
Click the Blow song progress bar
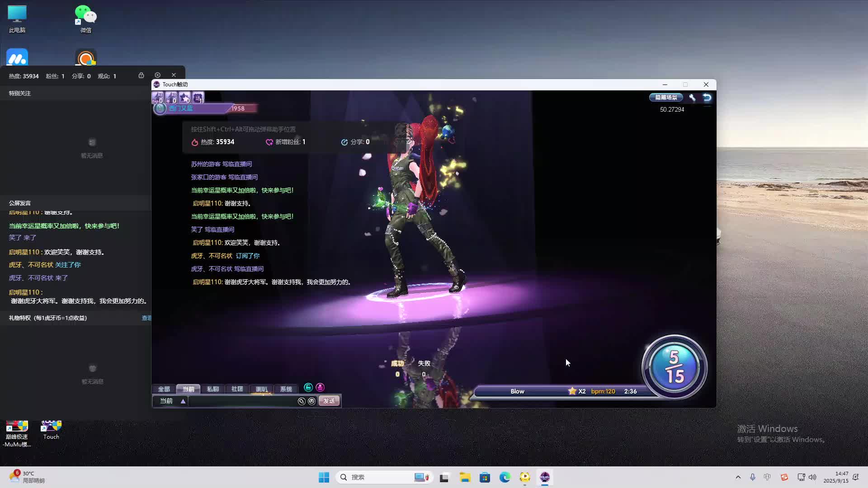tap(561, 391)
